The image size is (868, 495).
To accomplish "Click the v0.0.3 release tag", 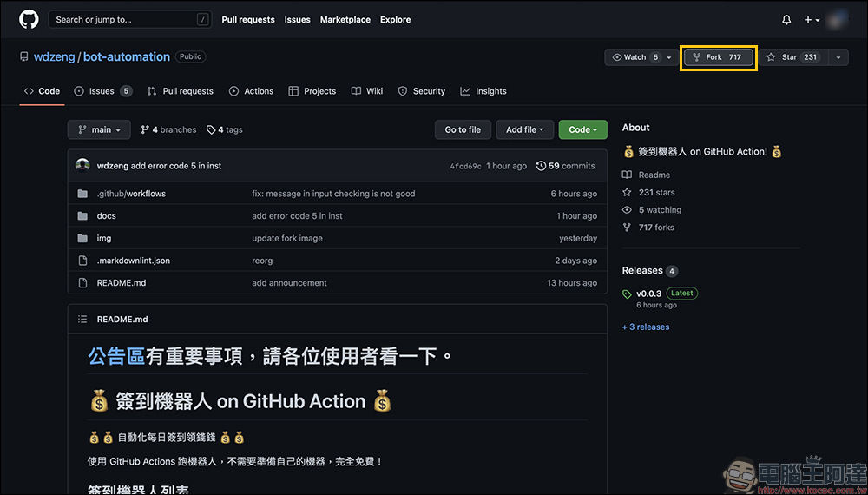I will [648, 294].
